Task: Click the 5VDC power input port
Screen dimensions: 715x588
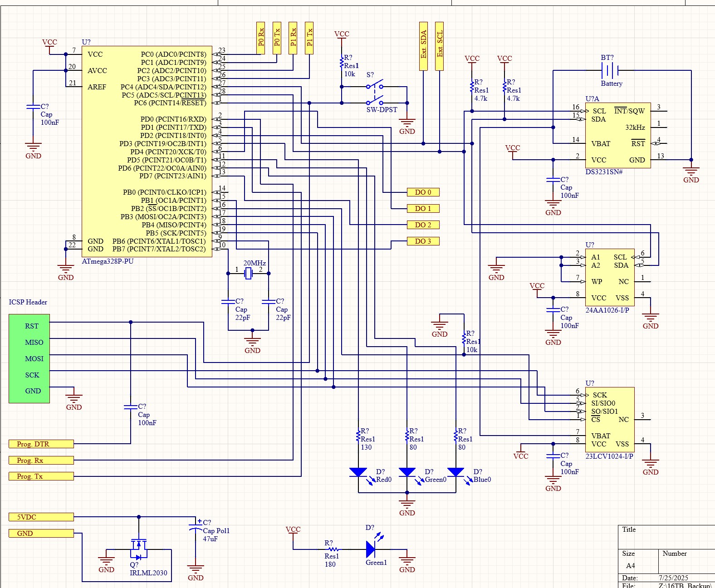Action: (x=41, y=517)
